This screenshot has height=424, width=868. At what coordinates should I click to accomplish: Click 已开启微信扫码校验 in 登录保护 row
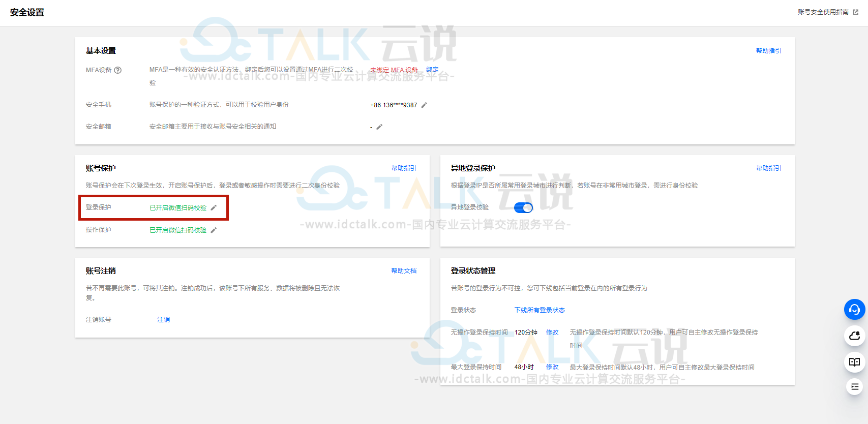pos(178,208)
